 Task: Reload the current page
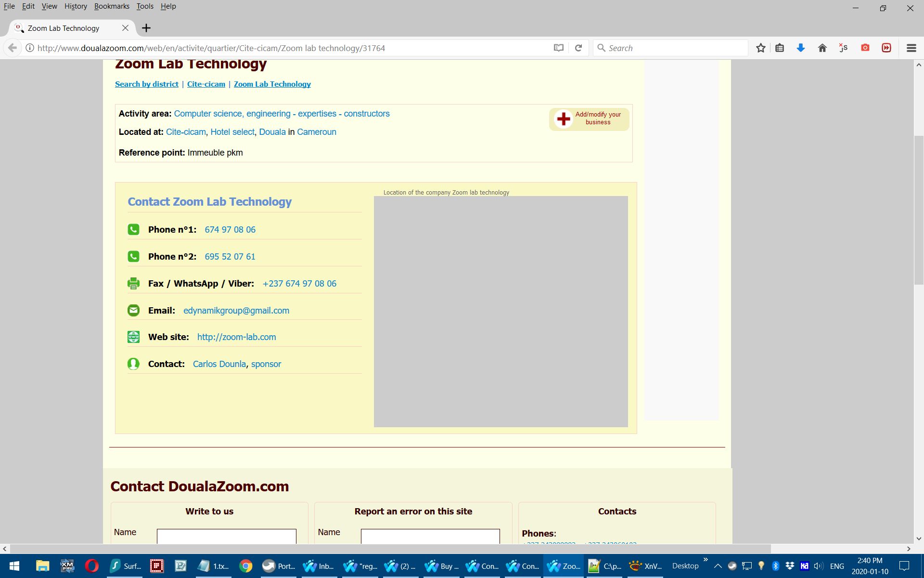(578, 48)
